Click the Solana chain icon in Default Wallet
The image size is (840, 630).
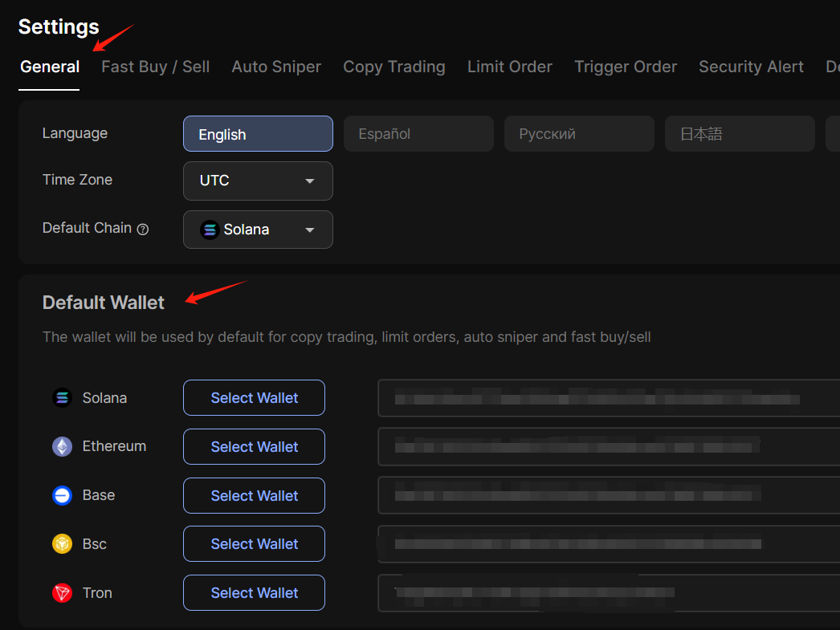62,398
